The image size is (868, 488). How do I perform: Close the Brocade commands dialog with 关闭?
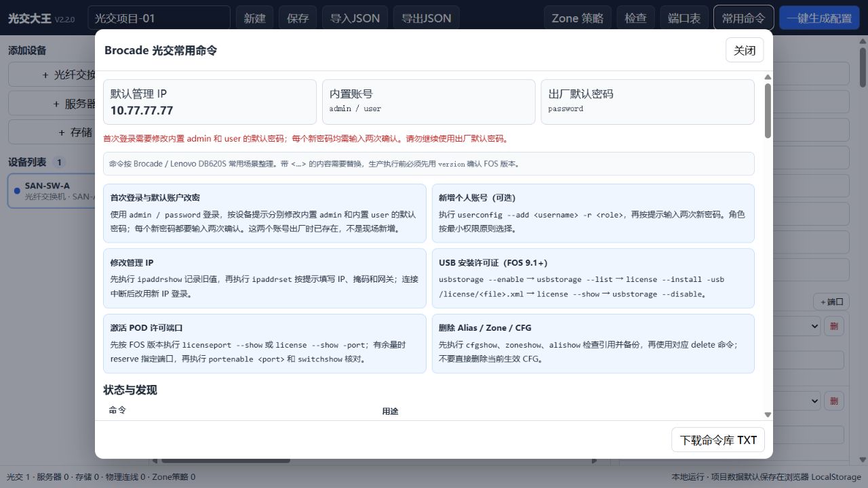[x=745, y=50]
